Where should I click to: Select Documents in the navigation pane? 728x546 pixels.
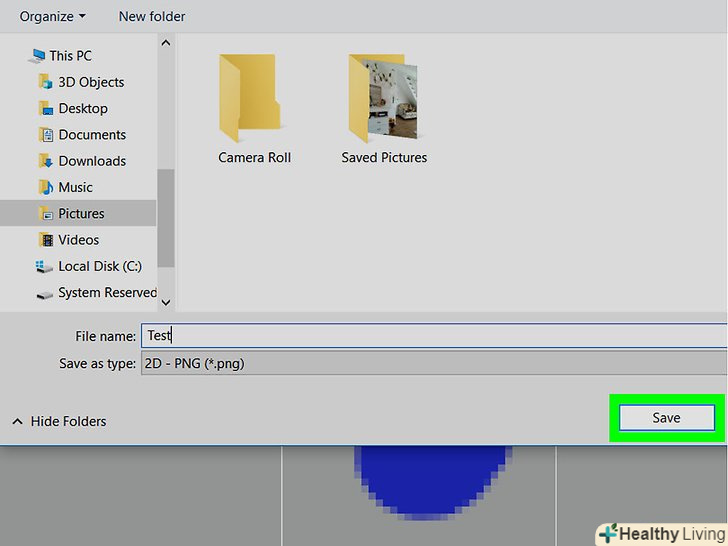point(92,135)
